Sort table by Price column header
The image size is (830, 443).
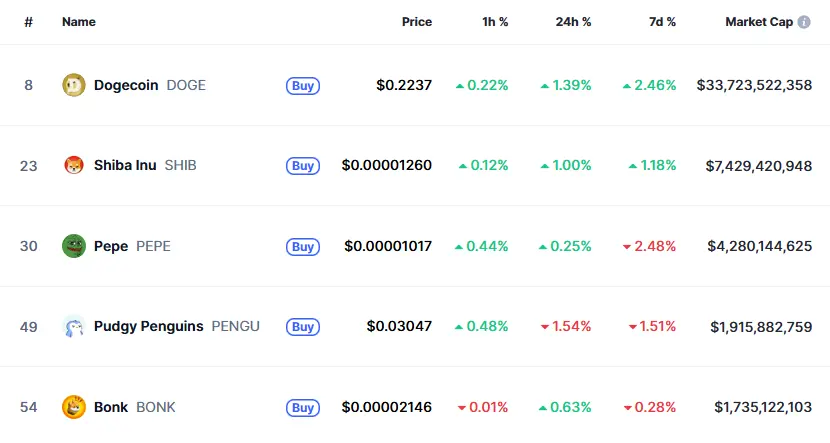click(x=417, y=22)
